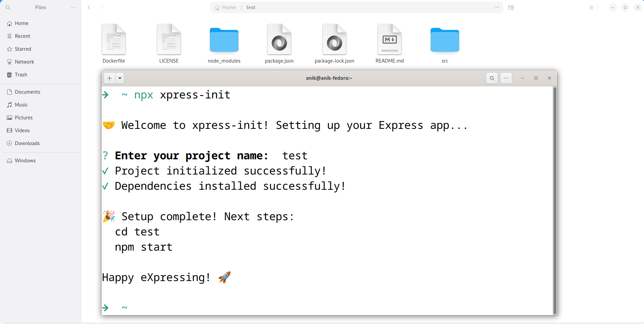Expand the terminal new tab dropdown arrow
Screen dimensions: 644x324
pyautogui.click(x=120, y=78)
